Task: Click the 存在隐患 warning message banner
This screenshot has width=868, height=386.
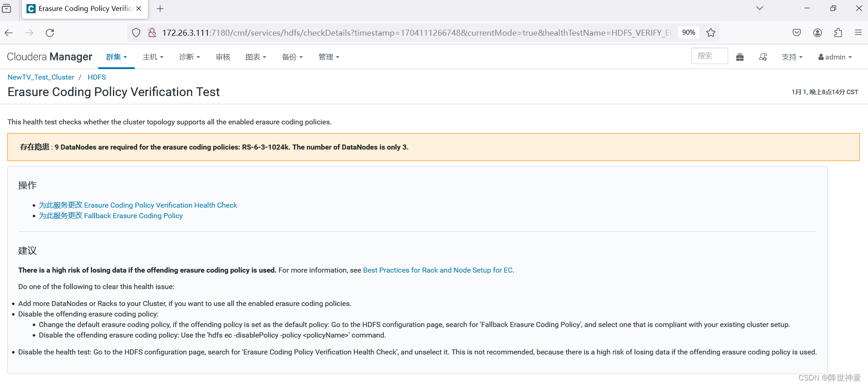Action: coord(434,147)
